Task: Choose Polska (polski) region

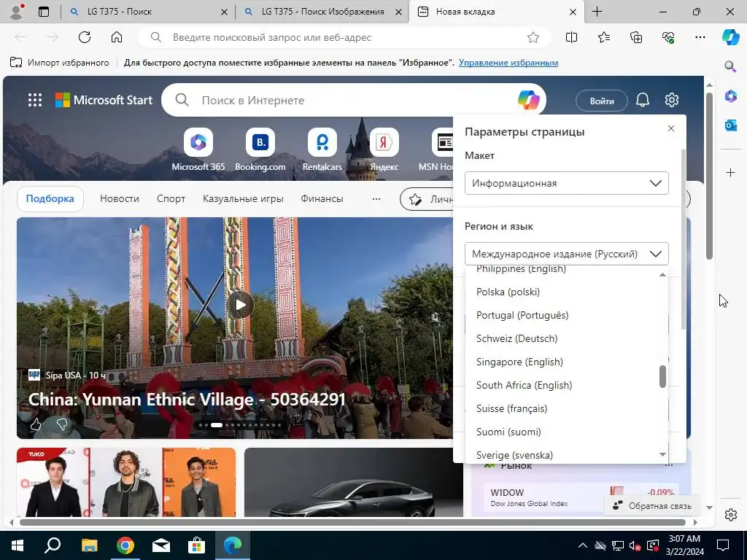Action: [563, 292]
